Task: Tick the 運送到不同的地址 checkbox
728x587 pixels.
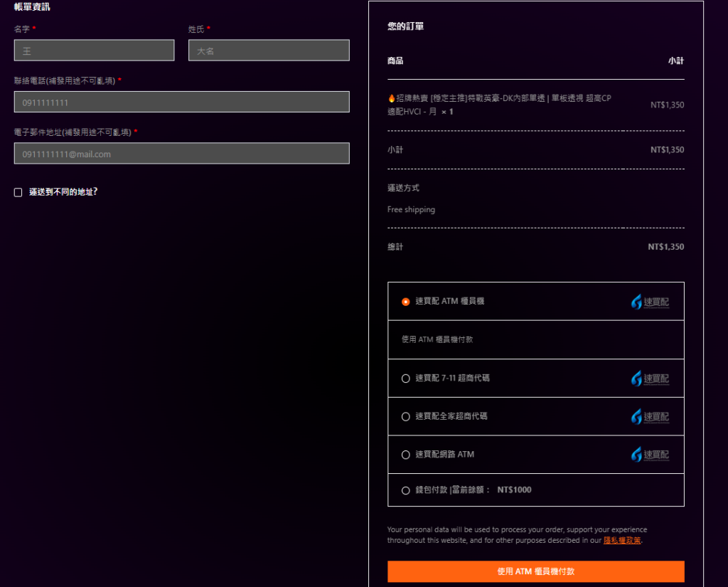Action: point(18,192)
